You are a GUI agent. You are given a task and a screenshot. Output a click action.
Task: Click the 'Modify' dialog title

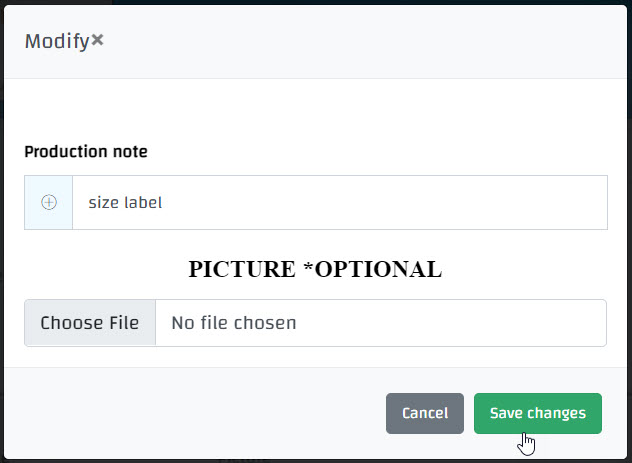pyautogui.click(x=57, y=41)
